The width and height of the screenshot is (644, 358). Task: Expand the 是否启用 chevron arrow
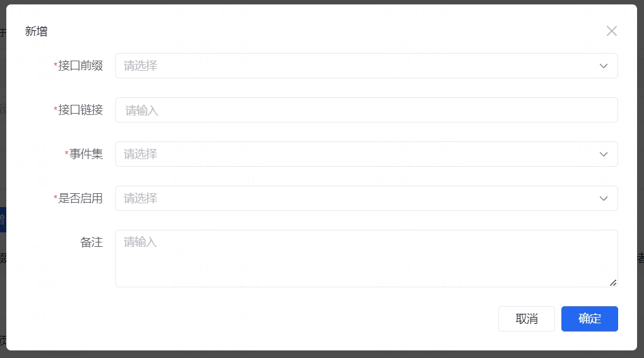coord(604,198)
